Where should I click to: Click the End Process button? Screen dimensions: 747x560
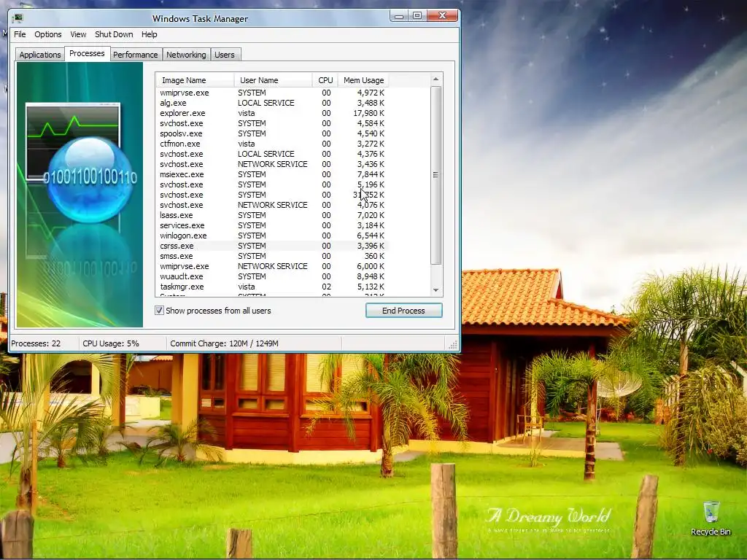(x=403, y=311)
